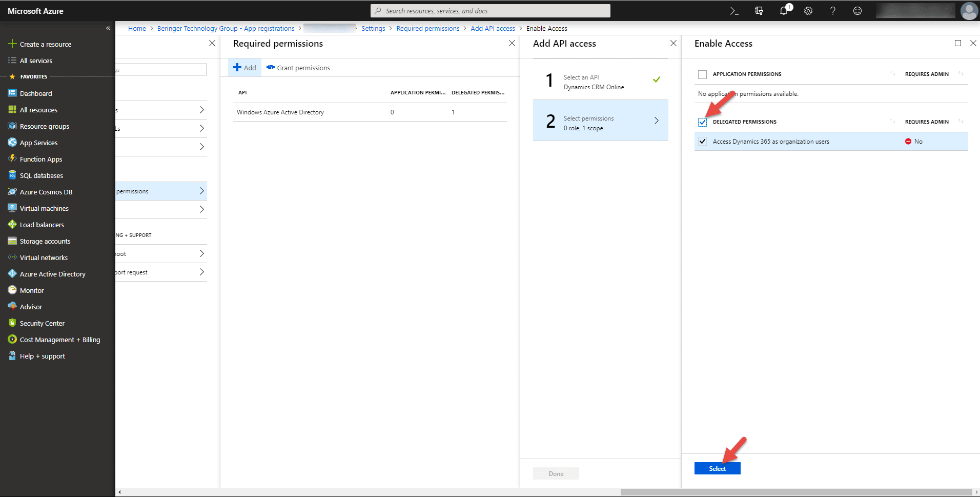Toggle Access Dynamics 365 as organization users checkbox

click(x=702, y=142)
